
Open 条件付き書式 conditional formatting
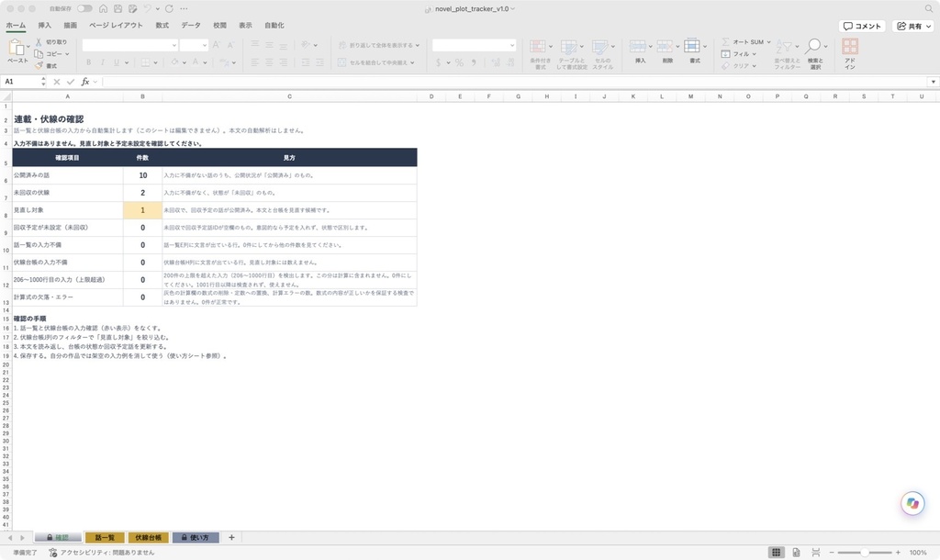(x=540, y=54)
